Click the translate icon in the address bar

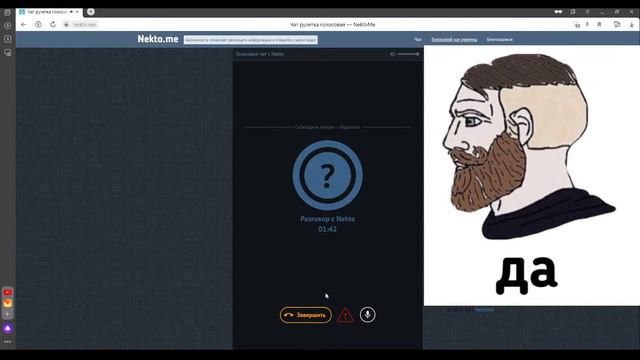(x=576, y=24)
